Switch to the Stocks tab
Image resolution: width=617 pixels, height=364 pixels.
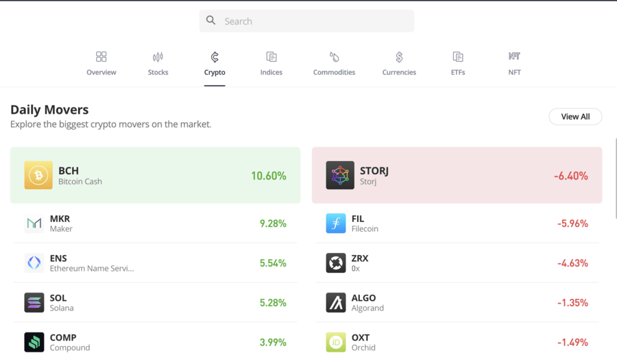pyautogui.click(x=158, y=64)
